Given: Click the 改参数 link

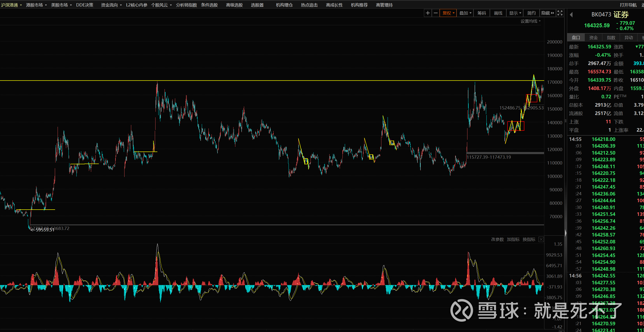Looking at the screenshot, I should click(x=497, y=239).
